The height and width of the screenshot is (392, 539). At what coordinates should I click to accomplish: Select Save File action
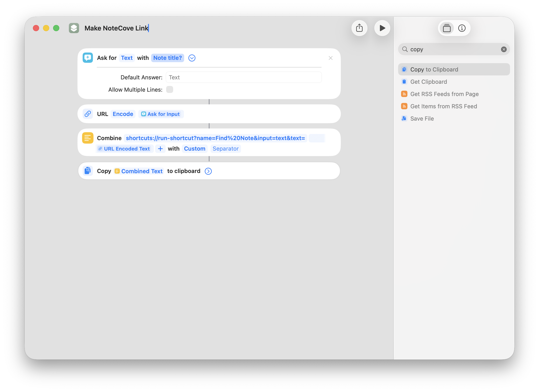point(454,118)
